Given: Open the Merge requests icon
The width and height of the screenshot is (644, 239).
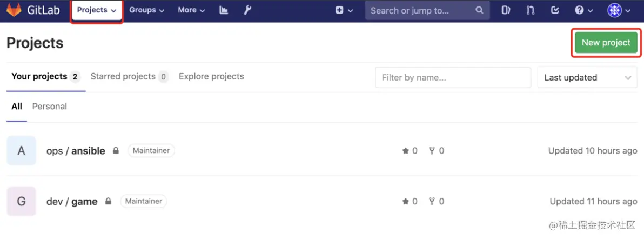Looking at the screenshot, I should [x=531, y=10].
